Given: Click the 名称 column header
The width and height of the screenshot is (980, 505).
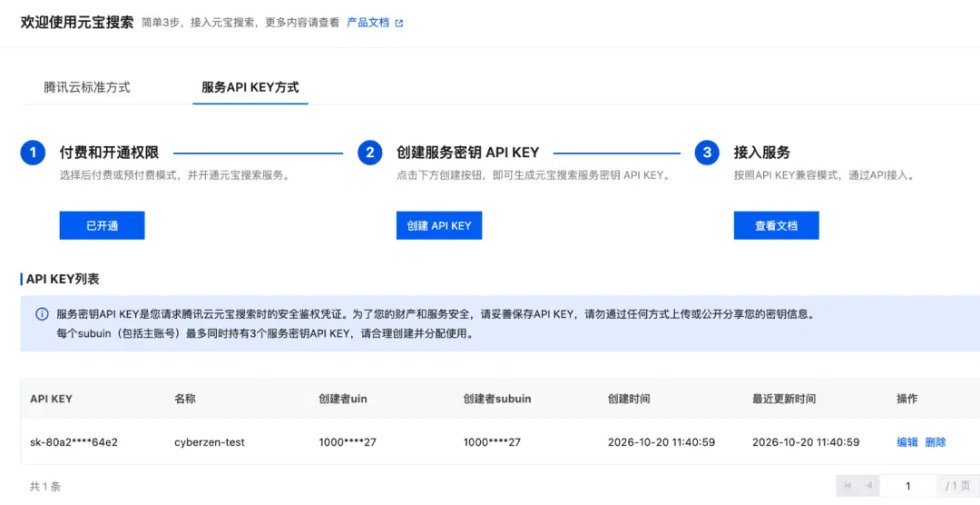Looking at the screenshot, I should (x=185, y=399).
